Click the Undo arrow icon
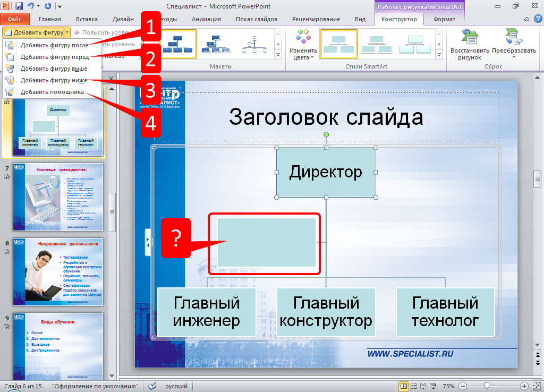This screenshot has height=392, width=544. tap(31, 6)
